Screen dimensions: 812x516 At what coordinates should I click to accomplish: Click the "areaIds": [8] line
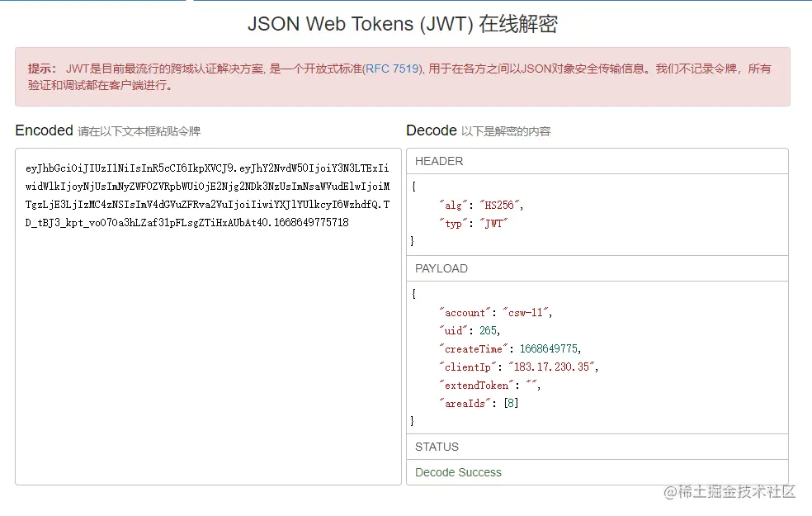click(479, 403)
